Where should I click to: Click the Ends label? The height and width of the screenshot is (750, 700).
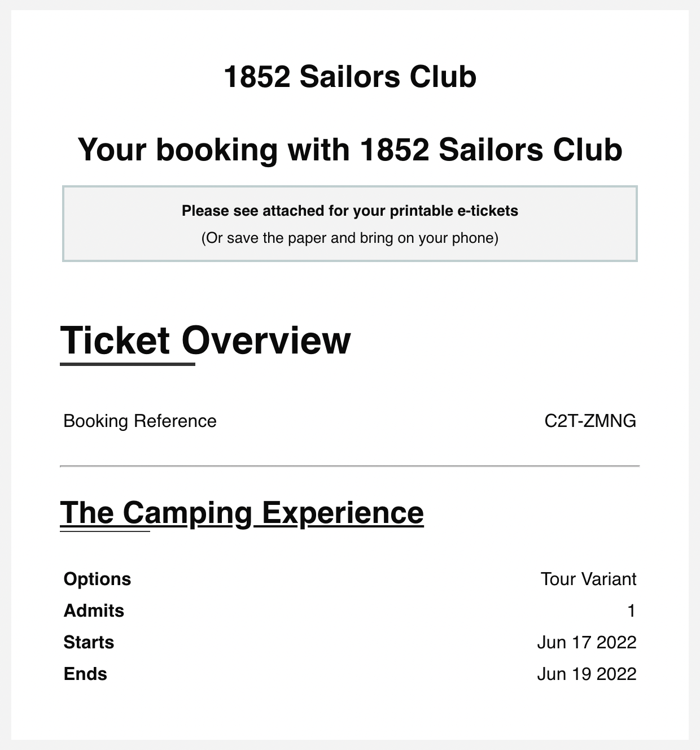pos(85,674)
